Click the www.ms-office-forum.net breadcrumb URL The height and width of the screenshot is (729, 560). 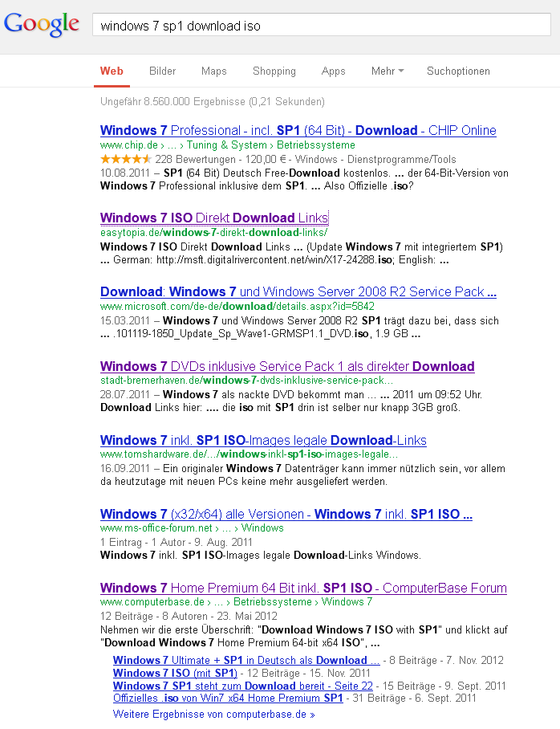pos(192,528)
